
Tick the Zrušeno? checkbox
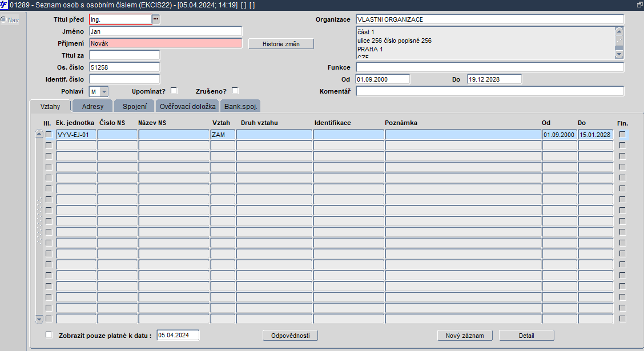click(235, 91)
